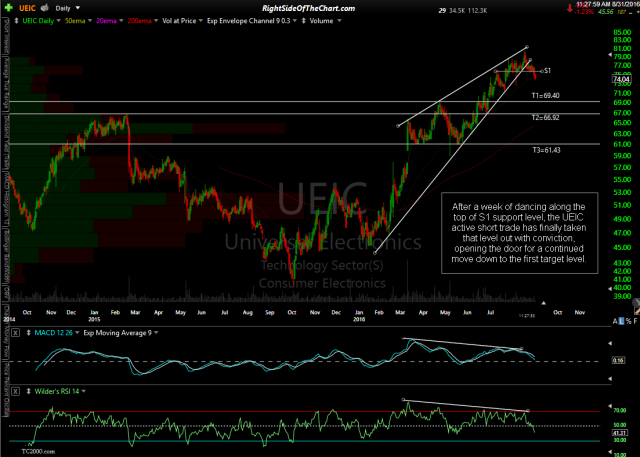Click the bull icon next to UEIC
The height and width of the screenshot is (457, 640).
44,8
